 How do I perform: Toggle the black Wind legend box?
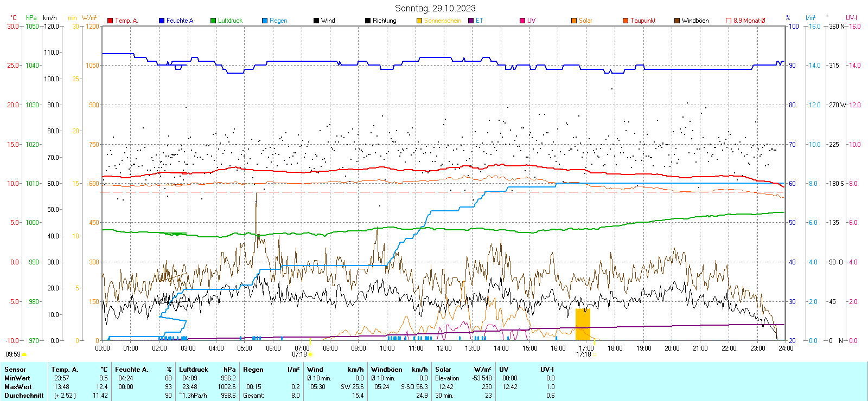[x=316, y=21]
